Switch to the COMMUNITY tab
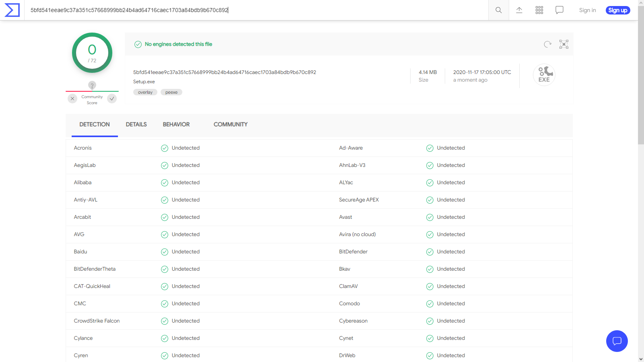This screenshot has width=644, height=362. pos(231,125)
